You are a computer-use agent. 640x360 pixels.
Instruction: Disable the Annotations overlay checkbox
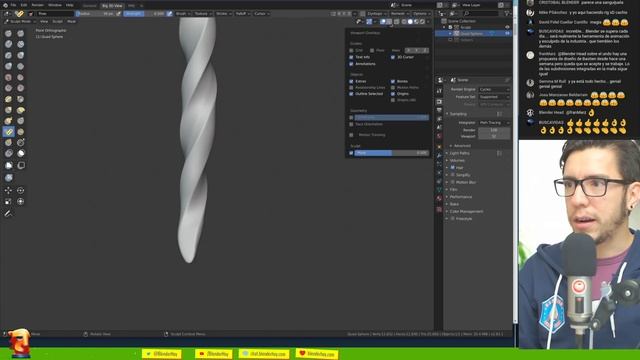(x=351, y=64)
